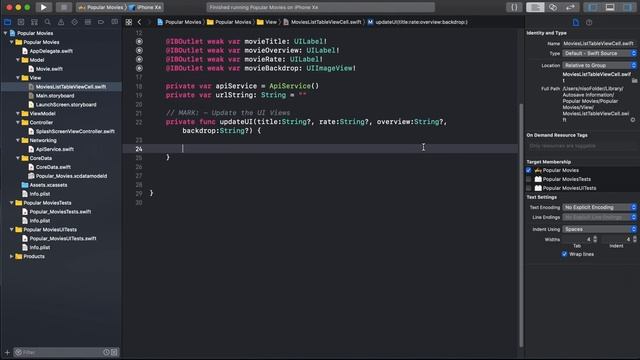Toggle the Wrap lines checkbox
The height and width of the screenshot is (360, 640).
[564, 254]
